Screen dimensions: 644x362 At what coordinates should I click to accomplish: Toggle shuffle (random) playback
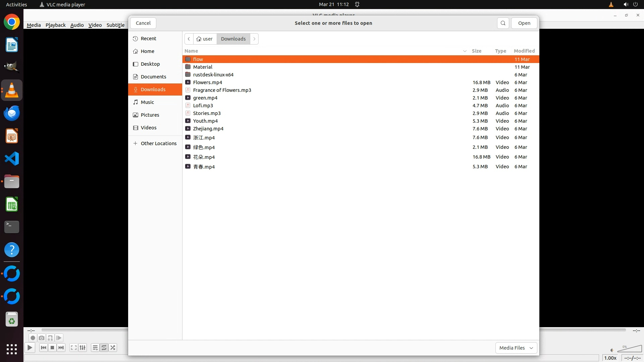coord(113,348)
